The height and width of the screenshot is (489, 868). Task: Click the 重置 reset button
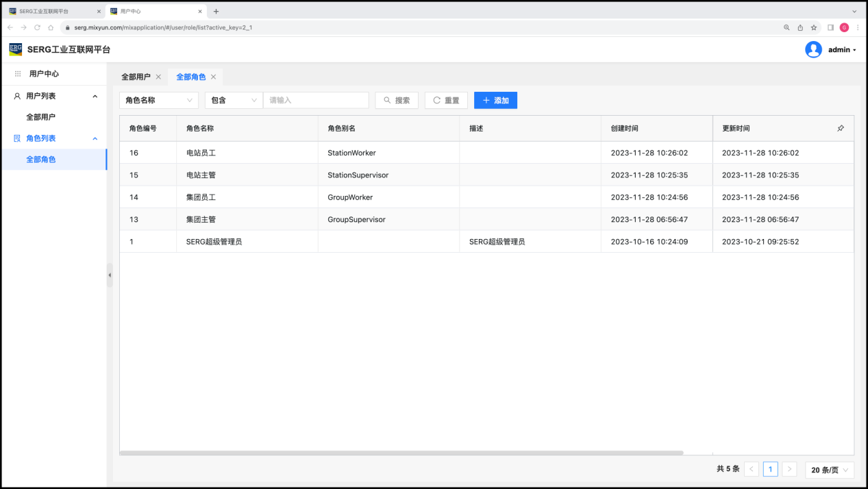pos(446,100)
